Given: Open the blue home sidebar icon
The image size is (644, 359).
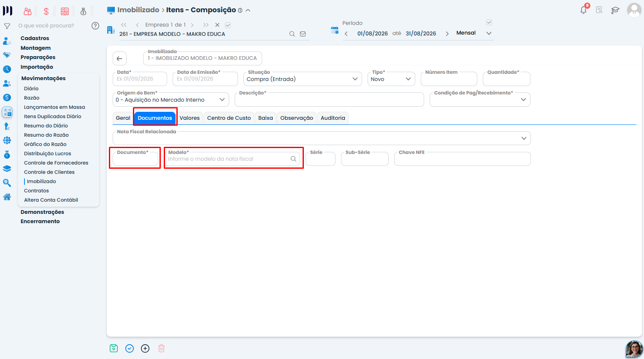Looking at the screenshot, I should tap(7, 197).
